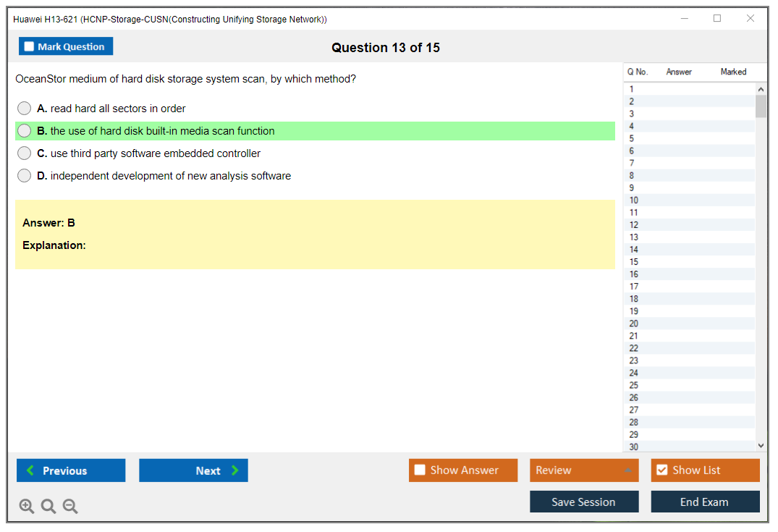Tick the Mark Question checkbox
Image resolution: width=778 pixels, height=532 pixels.
pos(30,46)
